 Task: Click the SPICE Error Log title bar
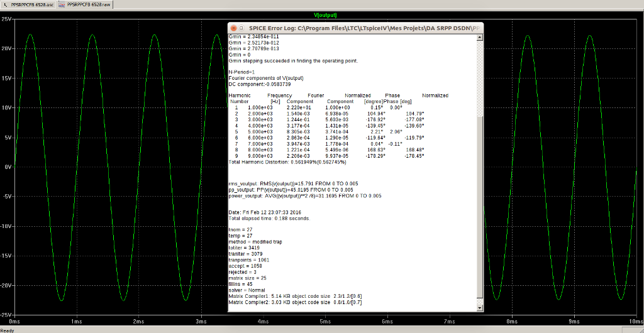pyautogui.click(x=356, y=28)
